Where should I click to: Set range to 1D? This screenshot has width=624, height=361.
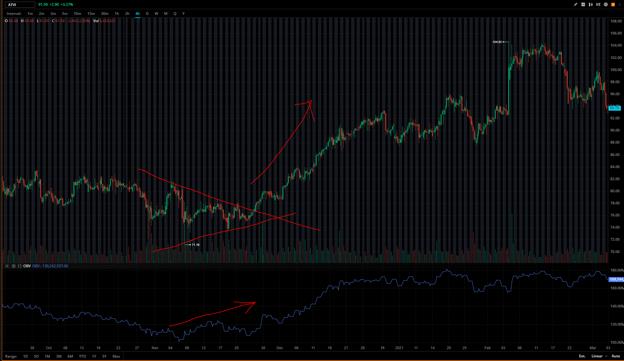pos(25,356)
